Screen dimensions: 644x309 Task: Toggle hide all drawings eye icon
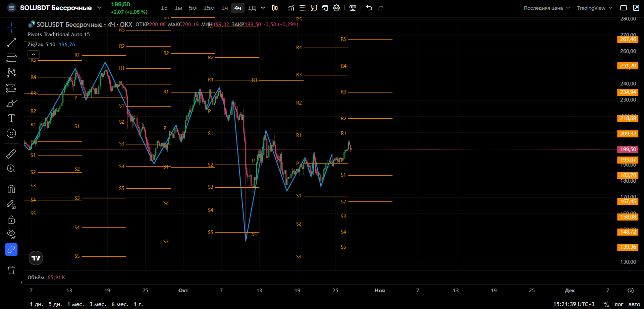(x=11, y=234)
